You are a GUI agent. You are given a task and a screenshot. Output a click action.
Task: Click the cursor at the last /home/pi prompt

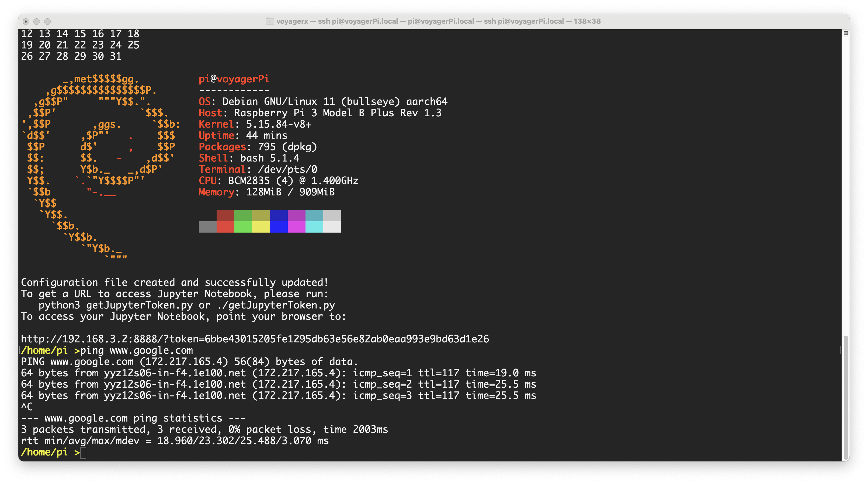83,453
